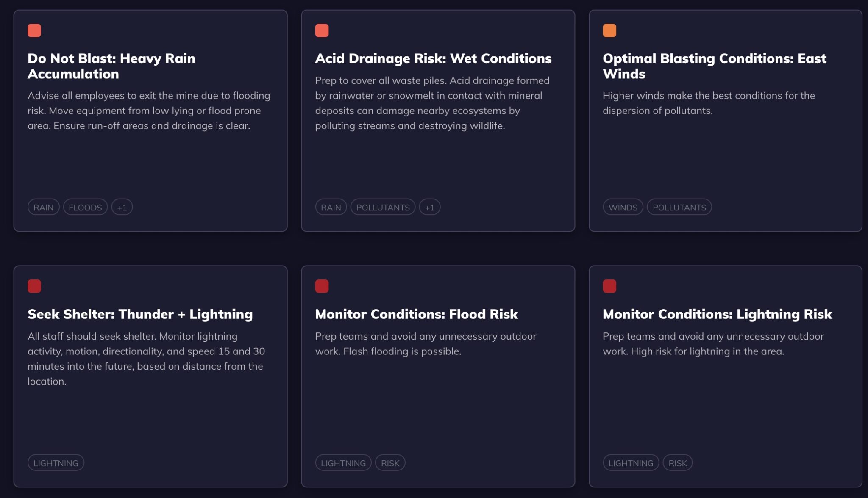
Task: Expand the +1 hidden tags on Heavy Rain card
Action: click(x=122, y=207)
